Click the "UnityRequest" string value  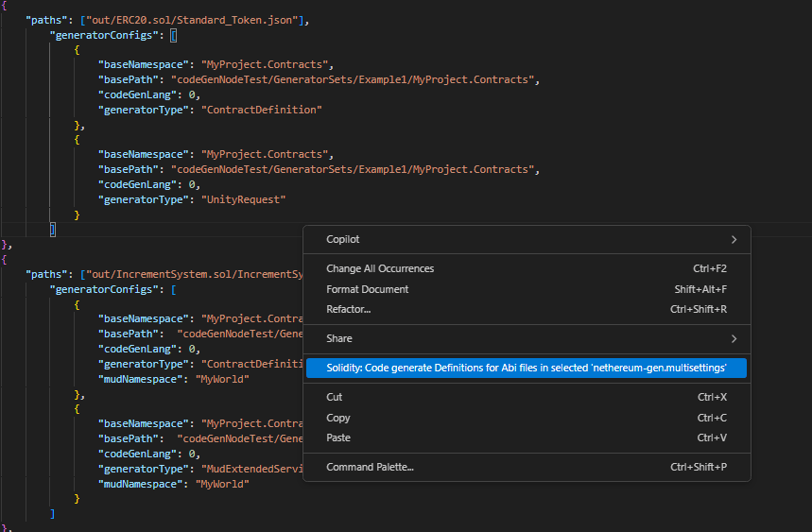243,199
